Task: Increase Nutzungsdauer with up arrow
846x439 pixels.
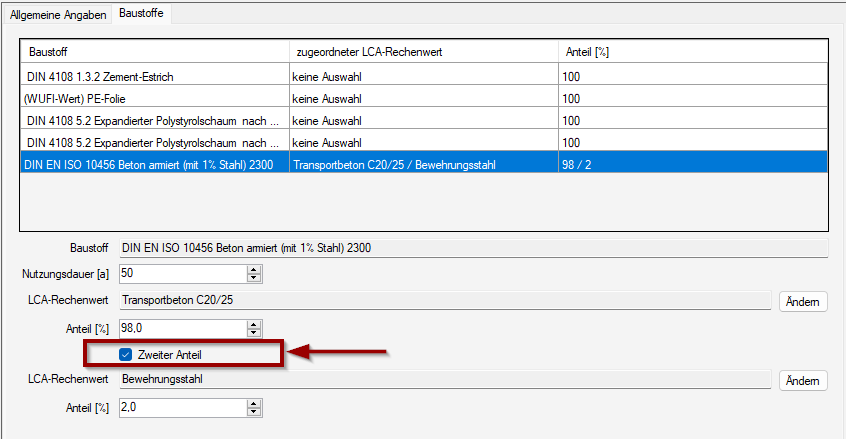Action: pyautogui.click(x=254, y=269)
